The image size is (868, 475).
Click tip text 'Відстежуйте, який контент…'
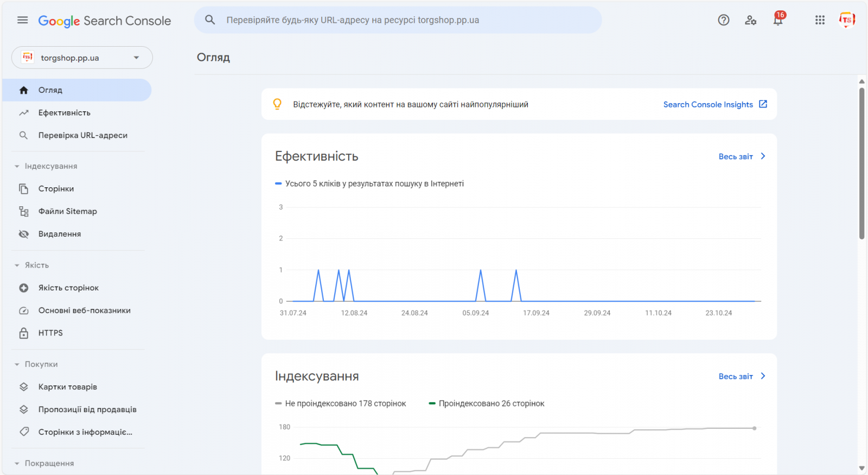click(411, 104)
